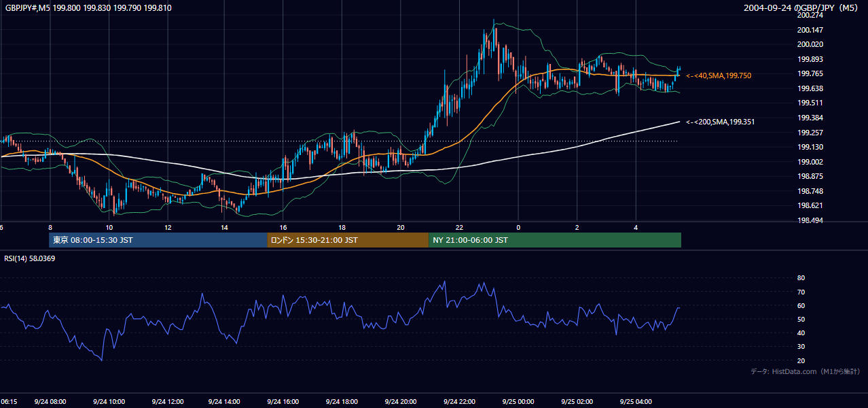Click price axis value 199.384
The image size is (868, 408).
(810, 118)
